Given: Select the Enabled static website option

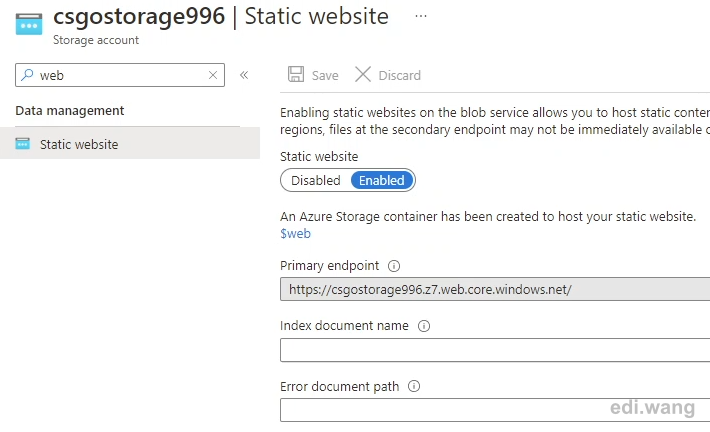Looking at the screenshot, I should (x=382, y=180).
